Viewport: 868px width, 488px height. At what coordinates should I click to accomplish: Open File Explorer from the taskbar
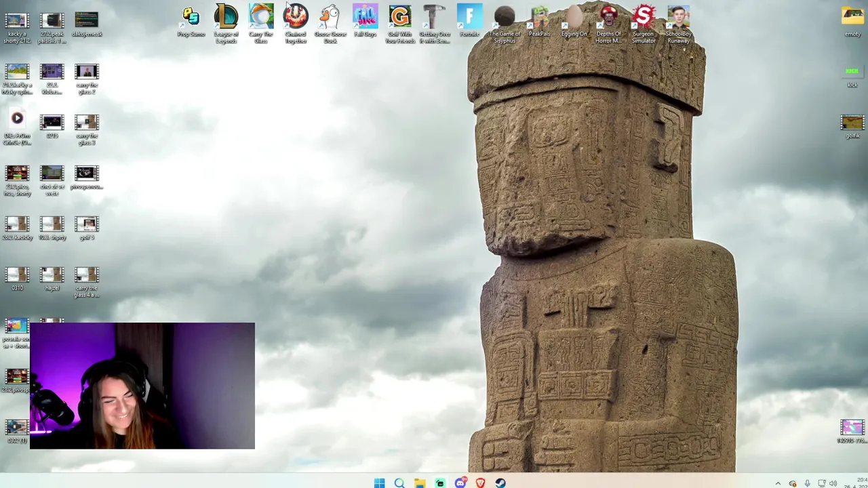tap(420, 483)
